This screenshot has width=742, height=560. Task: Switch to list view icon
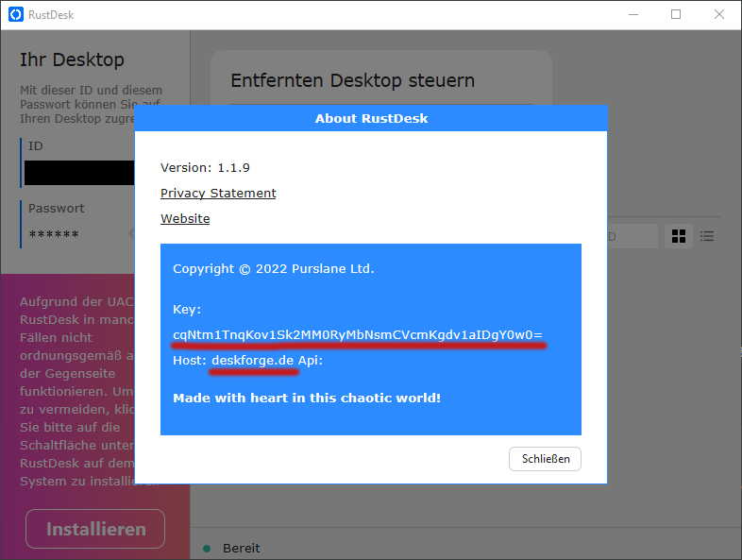click(x=707, y=236)
